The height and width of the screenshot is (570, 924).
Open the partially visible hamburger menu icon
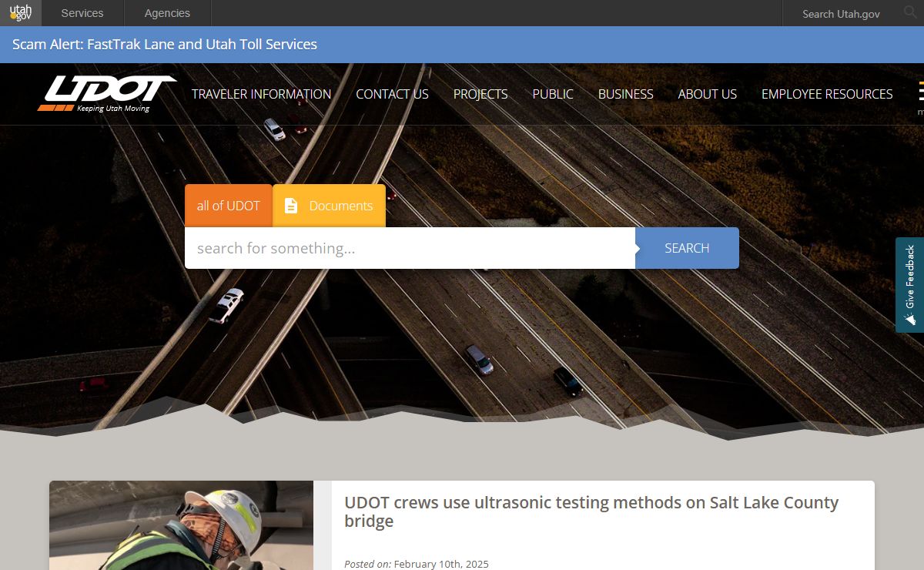[x=920, y=92]
